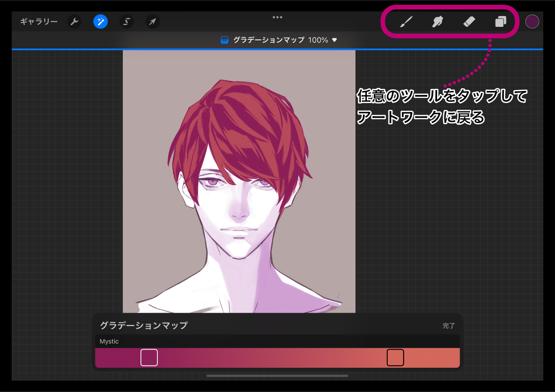Expand the グラデーションマップ 100% dropdown arrow
This screenshot has width=555, height=392.
pos(334,40)
